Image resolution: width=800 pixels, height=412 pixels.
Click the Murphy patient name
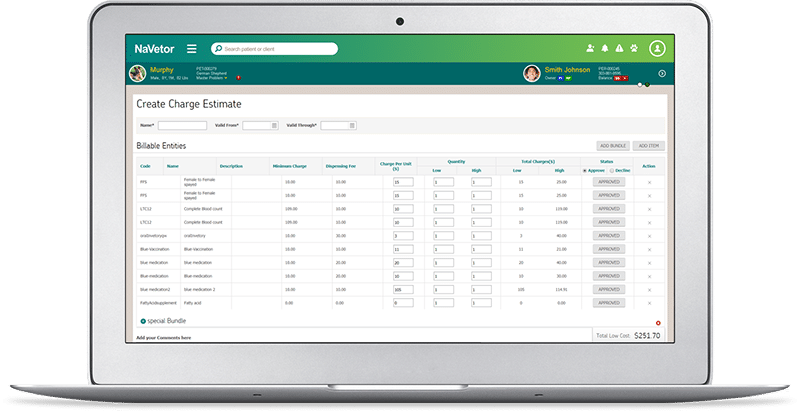coord(162,70)
